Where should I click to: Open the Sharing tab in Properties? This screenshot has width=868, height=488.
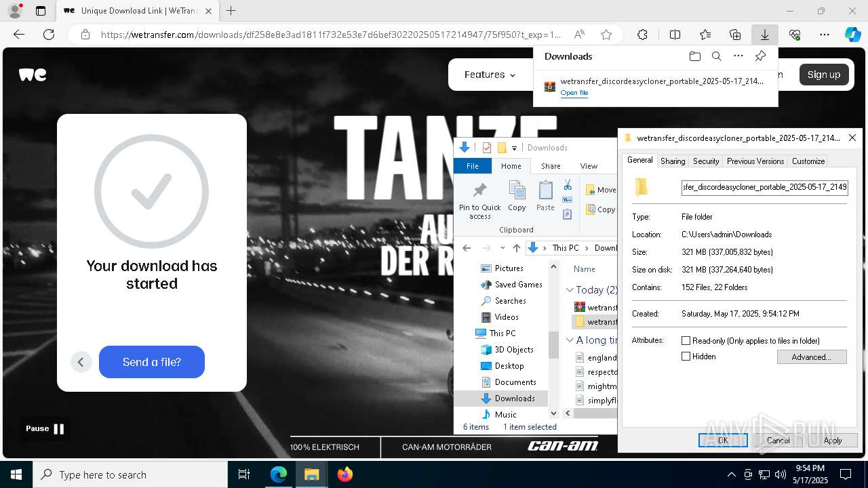click(673, 161)
